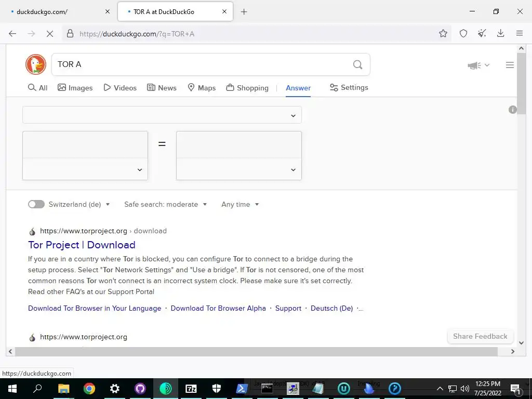Switch to the Shopping tab
The width and height of the screenshot is (532, 399).
pos(247,88)
